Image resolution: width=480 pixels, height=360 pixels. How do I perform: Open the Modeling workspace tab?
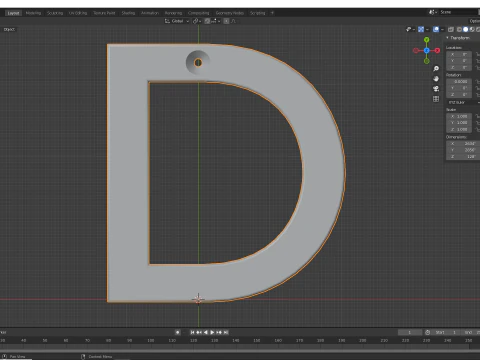[33, 13]
